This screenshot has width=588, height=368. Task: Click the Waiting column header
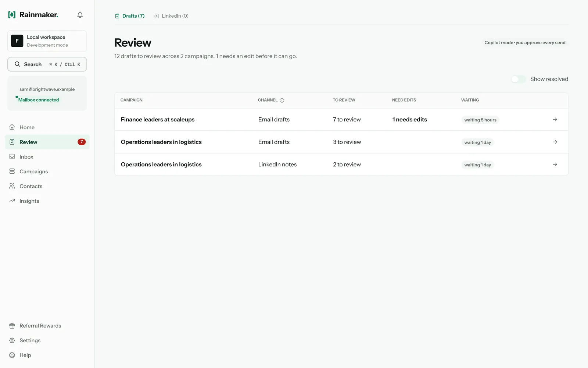click(x=470, y=100)
